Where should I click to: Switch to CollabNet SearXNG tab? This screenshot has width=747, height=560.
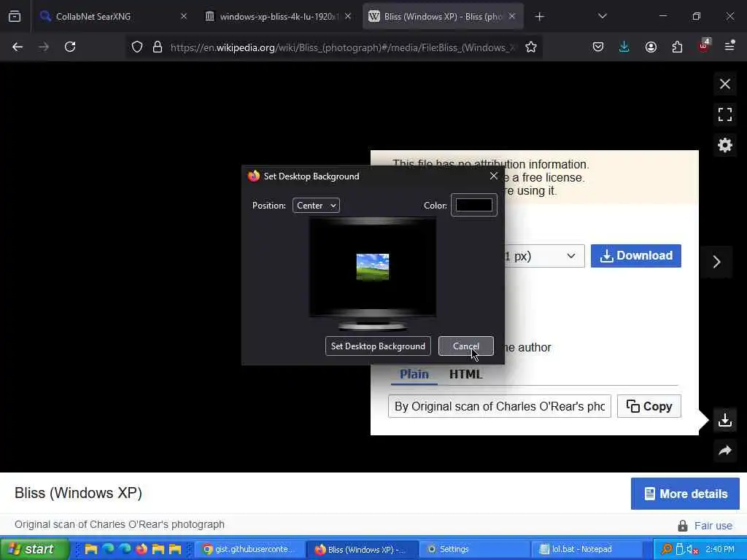113,16
